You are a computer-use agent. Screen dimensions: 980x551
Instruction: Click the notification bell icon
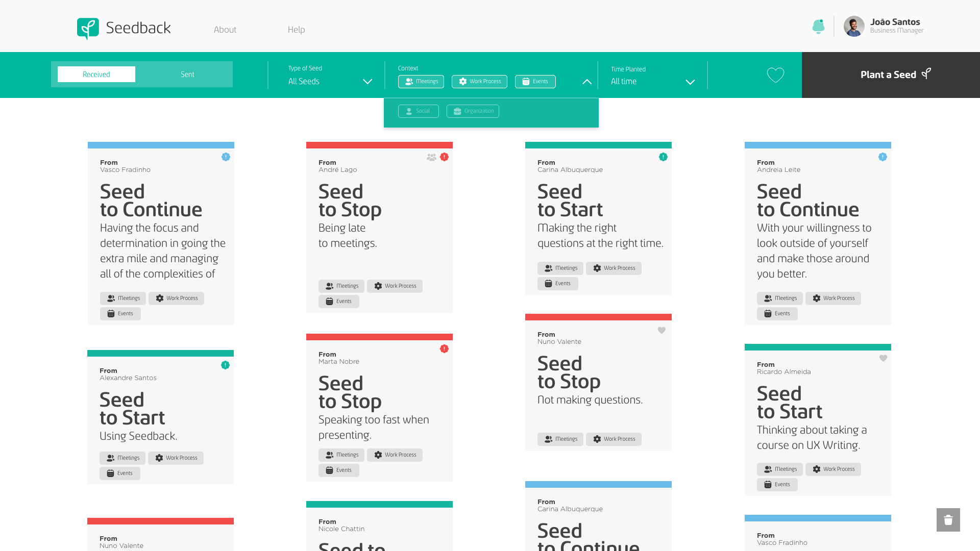coord(818,27)
